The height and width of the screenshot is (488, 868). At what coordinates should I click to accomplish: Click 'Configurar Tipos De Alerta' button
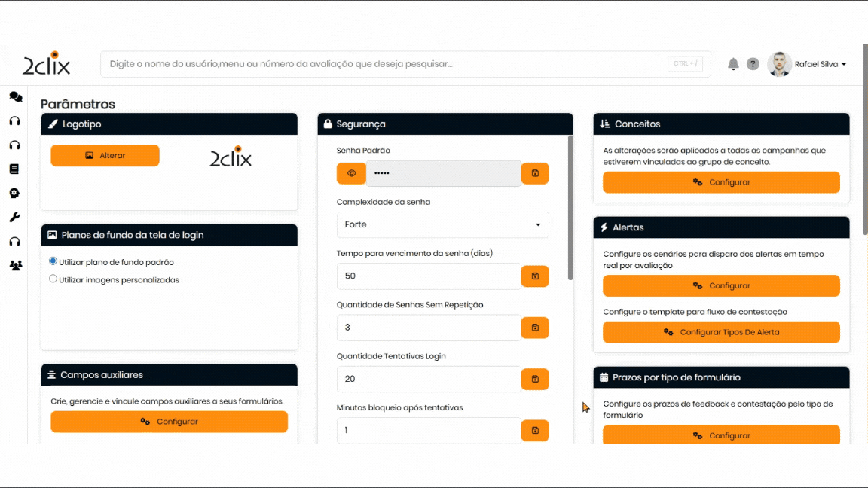tap(721, 332)
